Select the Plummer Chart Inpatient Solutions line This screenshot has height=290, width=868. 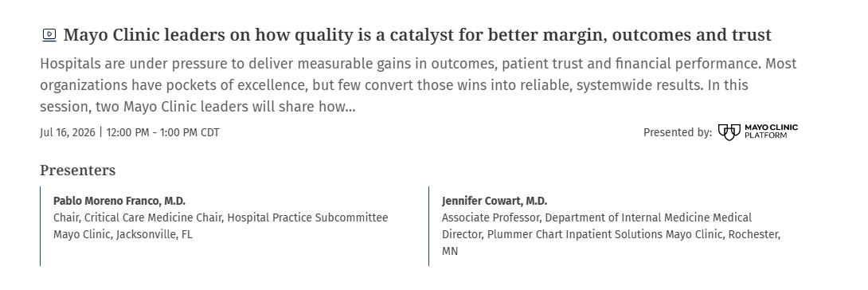pyautogui.click(x=611, y=235)
